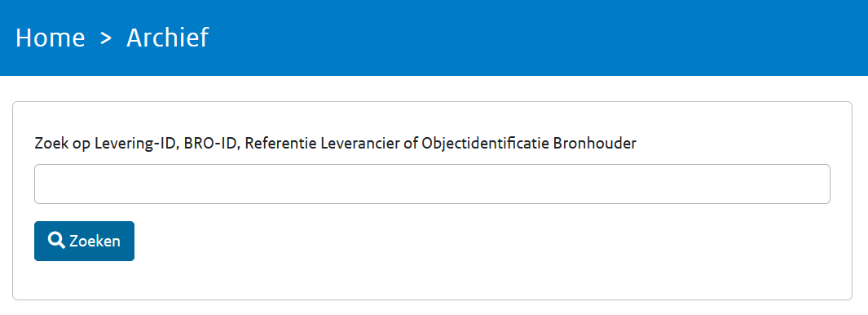The width and height of the screenshot is (868, 315).
Task: Click the white search panel background below Zoeken
Action: click(x=432, y=280)
